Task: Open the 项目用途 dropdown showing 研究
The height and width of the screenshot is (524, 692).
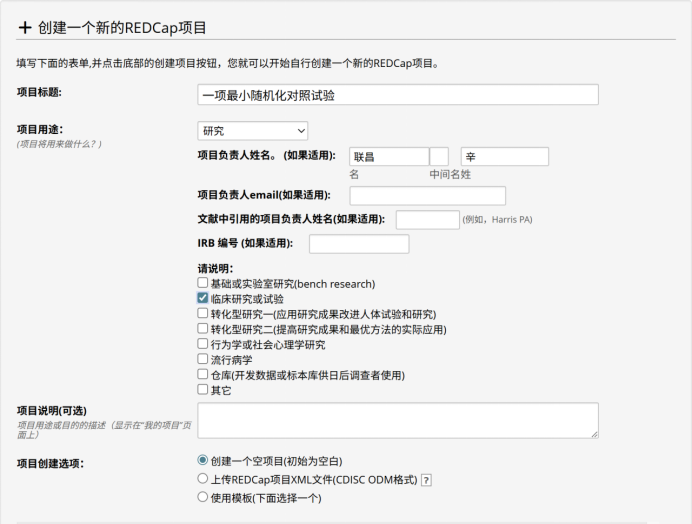Action: (x=253, y=131)
